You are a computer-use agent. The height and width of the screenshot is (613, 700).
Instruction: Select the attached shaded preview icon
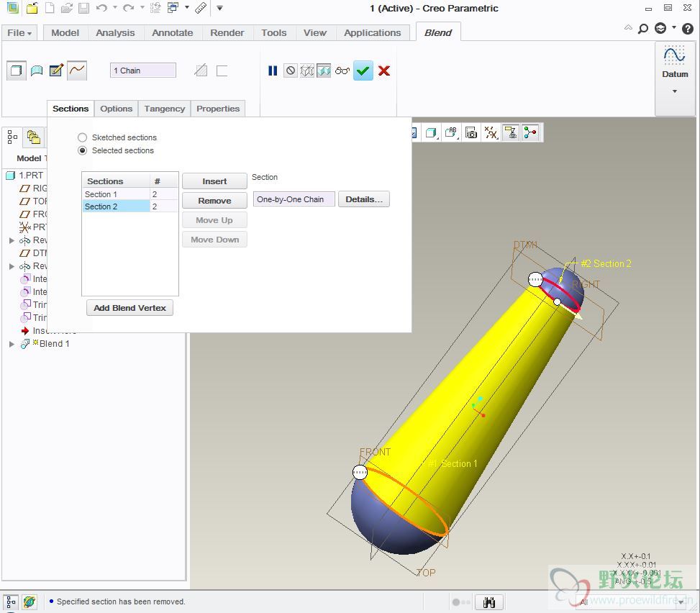click(x=324, y=71)
